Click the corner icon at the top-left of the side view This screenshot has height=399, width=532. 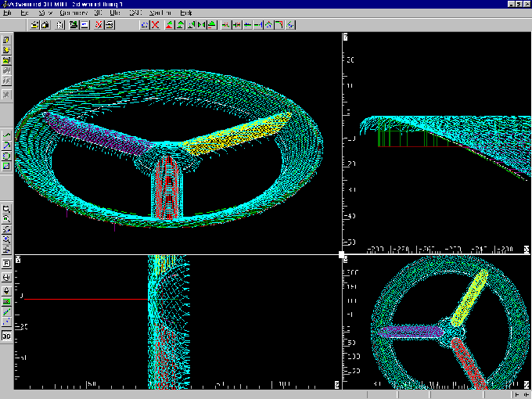[345, 37]
